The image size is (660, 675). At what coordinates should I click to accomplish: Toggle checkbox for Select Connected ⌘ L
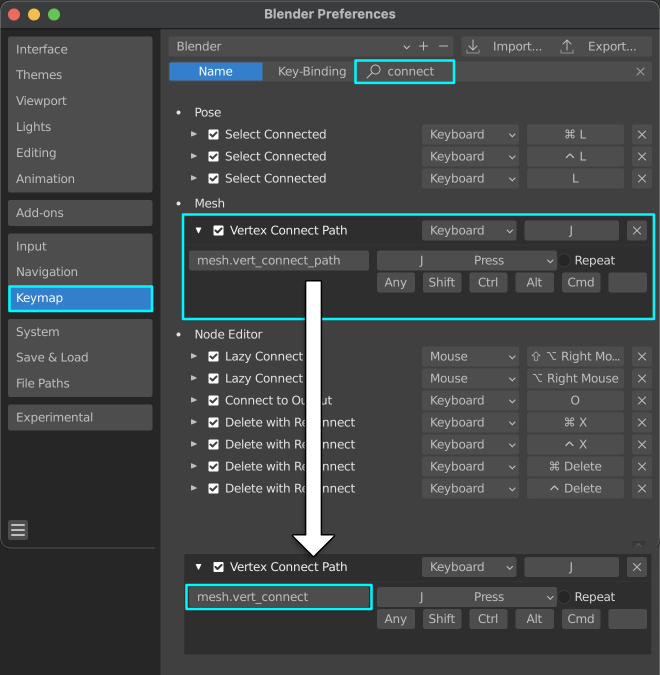pyautogui.click(x=214, y=135)
